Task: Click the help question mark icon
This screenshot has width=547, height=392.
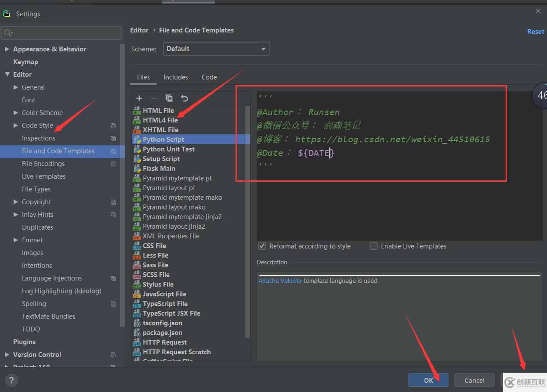Action: 11,380
